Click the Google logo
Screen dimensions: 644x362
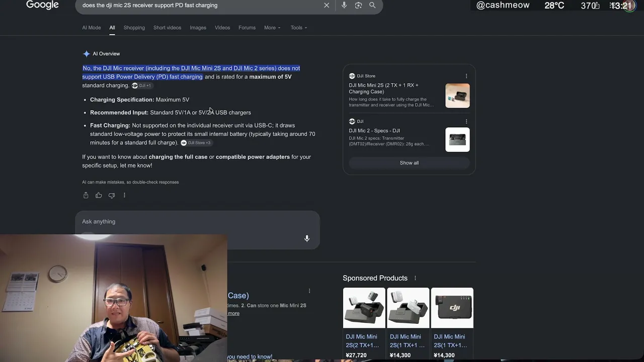[42, 5]
